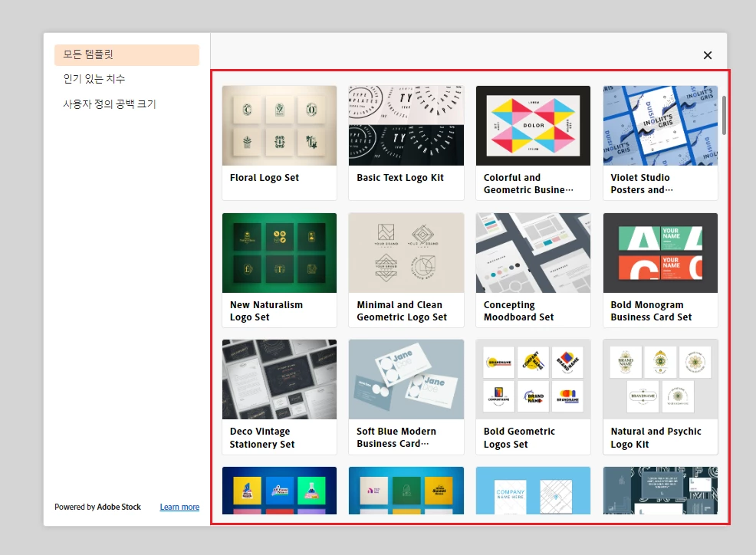
Task: Click the Colorful and Geometric Busine… title
Action: [x=528, y=184]
